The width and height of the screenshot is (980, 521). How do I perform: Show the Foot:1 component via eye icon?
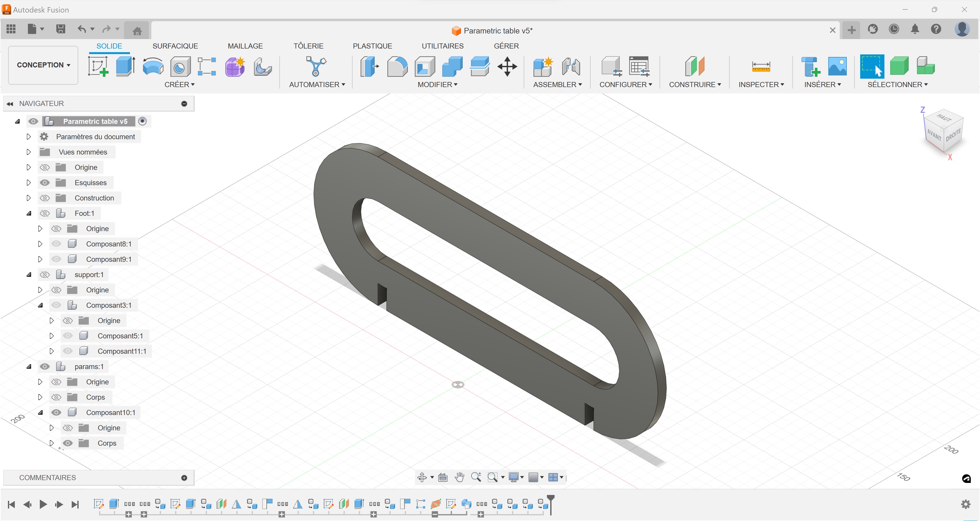(x=44, y=213)
